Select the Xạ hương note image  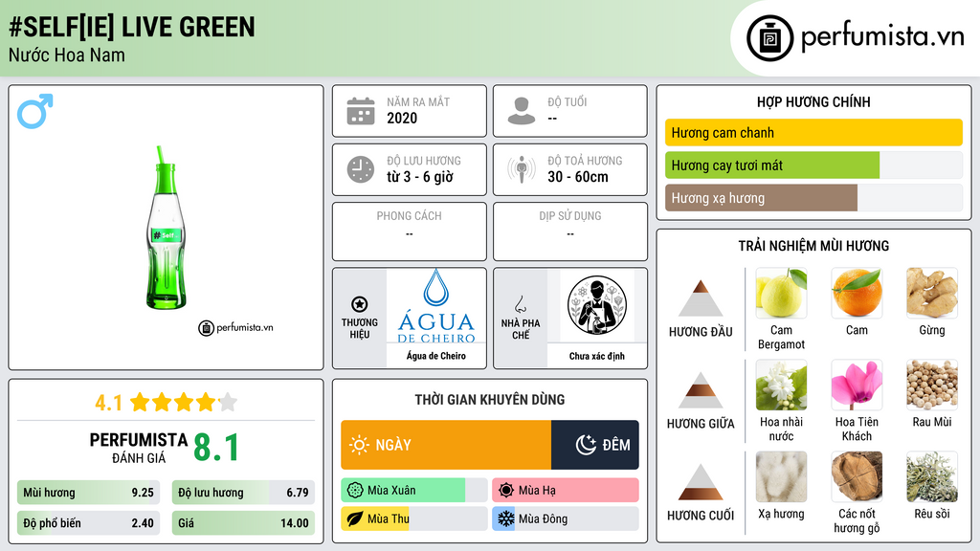coord(781,476)
